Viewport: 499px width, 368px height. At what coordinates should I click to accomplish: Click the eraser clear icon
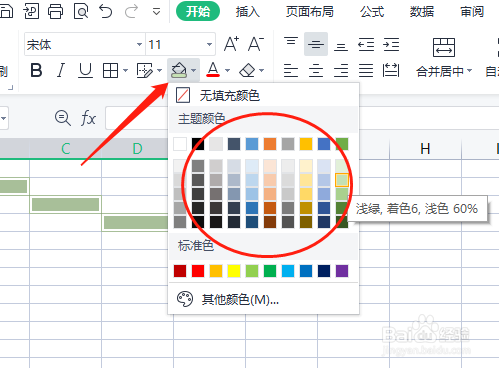[247, 70]
